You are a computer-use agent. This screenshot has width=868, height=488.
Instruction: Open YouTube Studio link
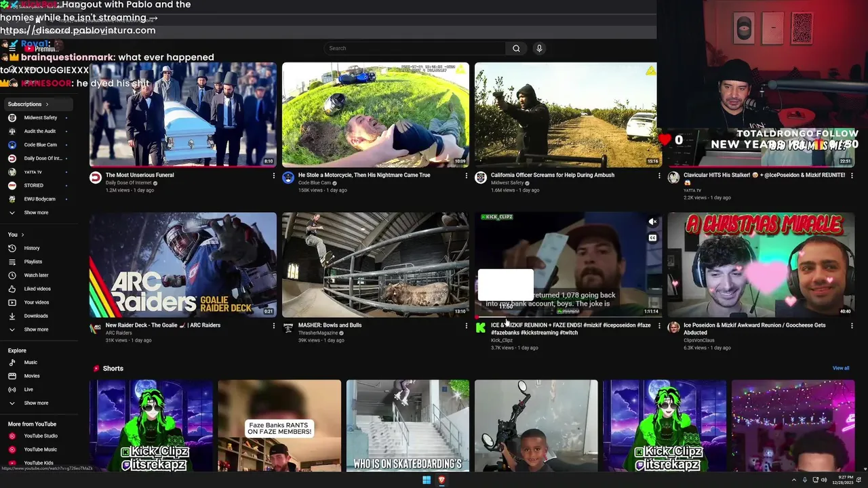[x=41, y=436]
